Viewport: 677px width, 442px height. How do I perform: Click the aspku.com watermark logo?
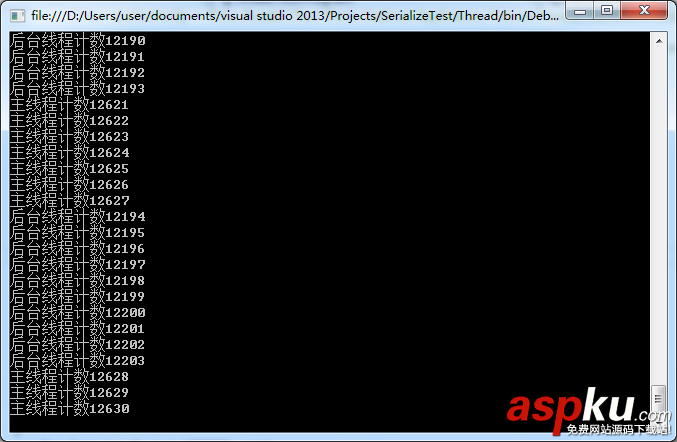pos(589,411)
